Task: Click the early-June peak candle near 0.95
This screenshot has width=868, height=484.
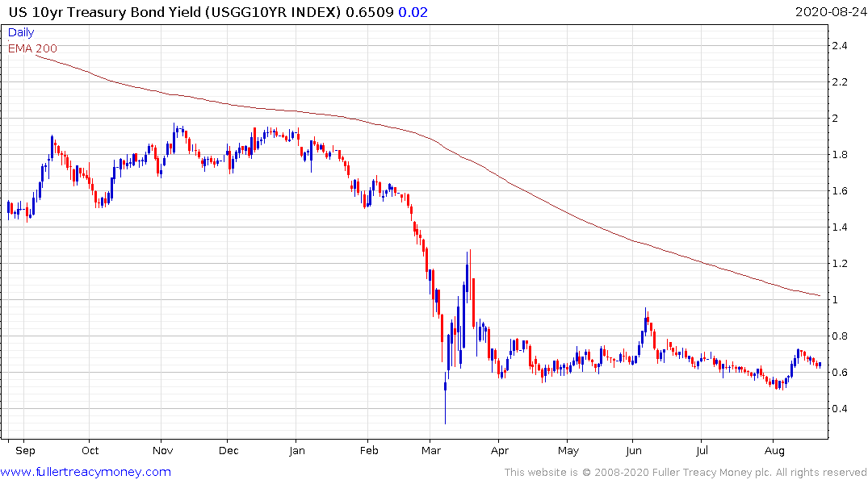Action: coord(645,321)
